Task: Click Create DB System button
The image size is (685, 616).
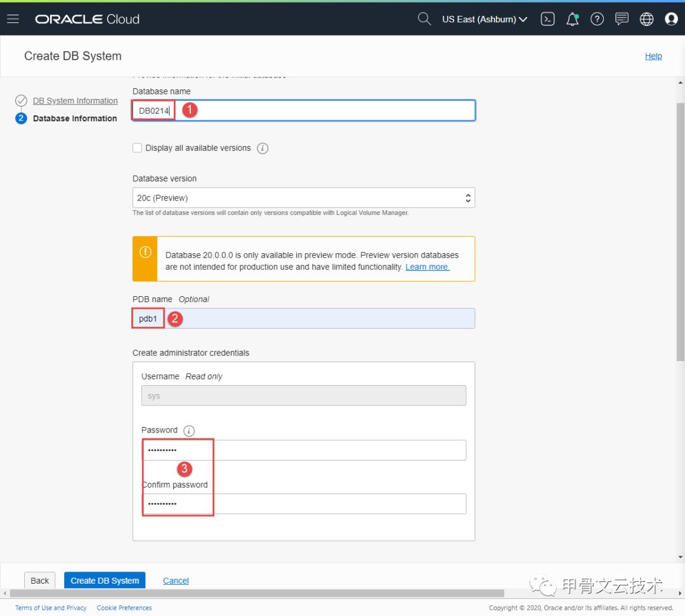Action: [x=105, y=580]
